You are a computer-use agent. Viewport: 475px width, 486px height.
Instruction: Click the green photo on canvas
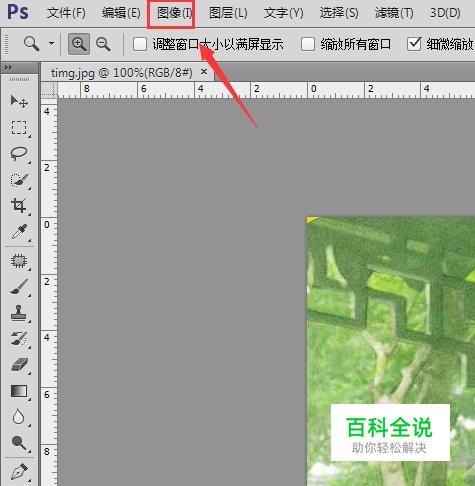click(391, 351)
